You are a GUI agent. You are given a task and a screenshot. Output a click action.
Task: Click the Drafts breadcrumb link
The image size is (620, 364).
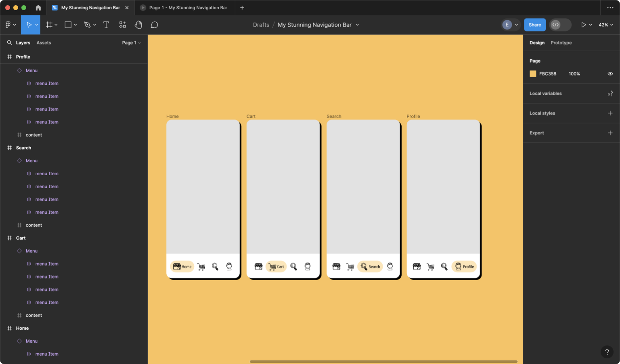coord(261,25)
